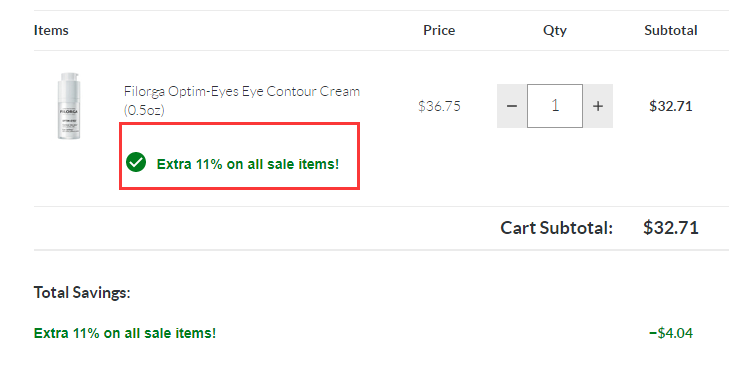729x369 pixels.
Task: Select the promo text beside the checkmark
Action: tap(248, 164)
